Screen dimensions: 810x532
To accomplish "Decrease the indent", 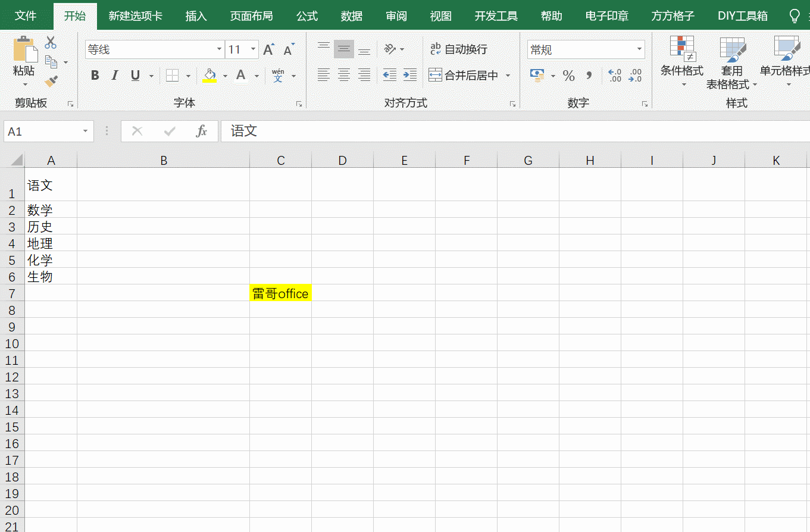I will tap(390, 75).
